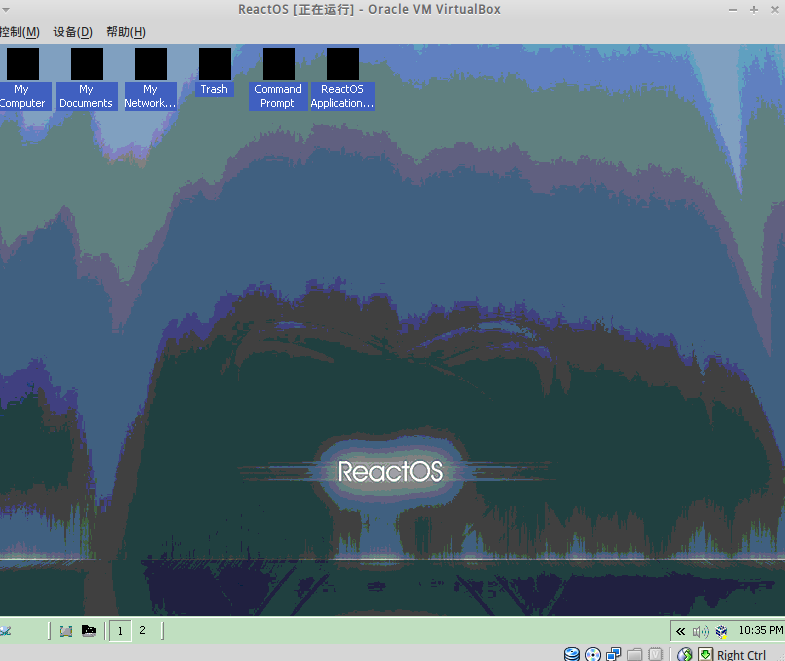This screenshot has width=785, height=661.
Task: Open the 控制(M) menu
Action: [20, 32]
